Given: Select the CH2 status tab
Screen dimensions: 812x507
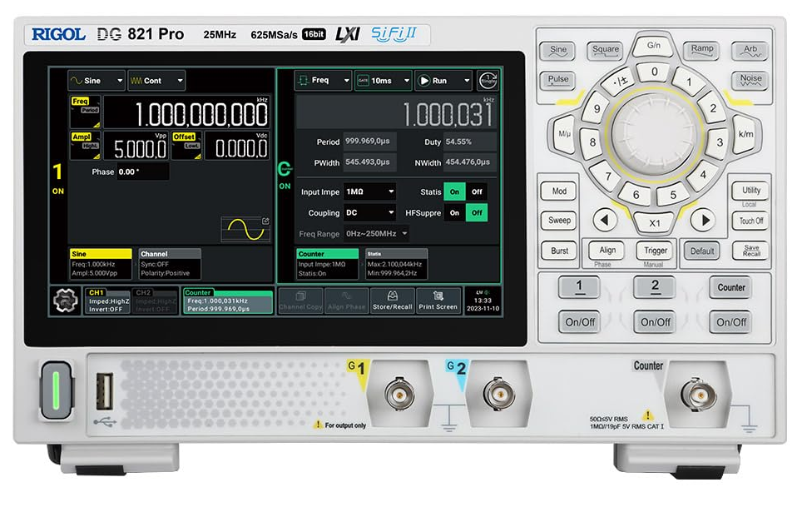Looking at the screenshot, I should click(x=154, y=301).
